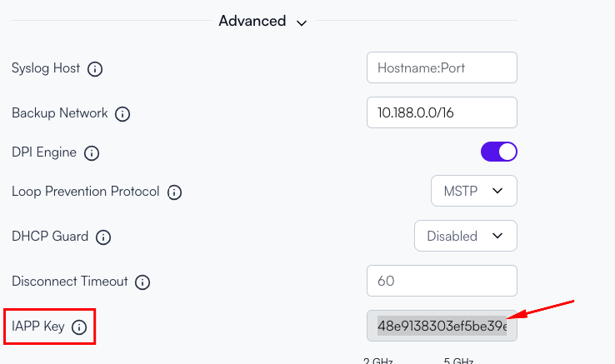
Task: Click the Loop Prevention Protocol info icon
Action: (174, 192)
